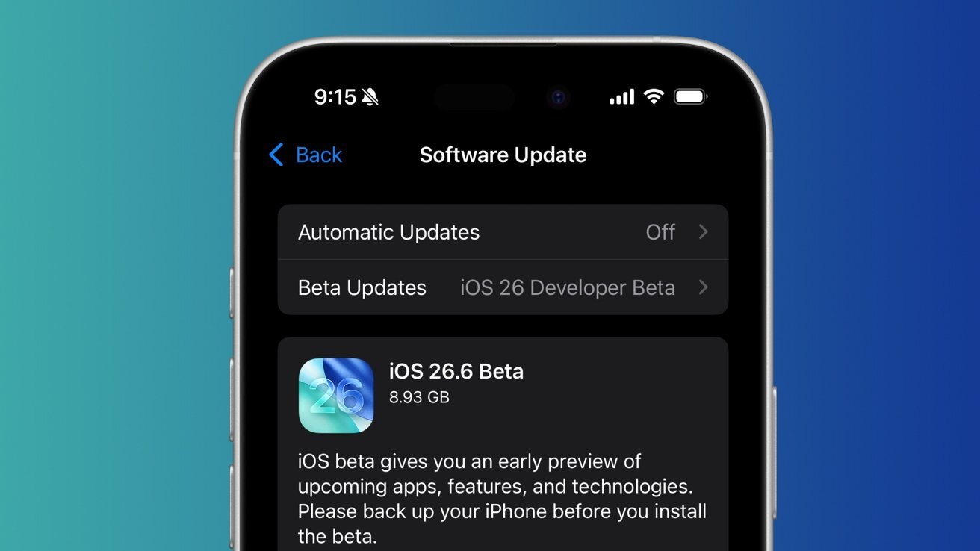Tap the Software Update page title

click(503, 155)
